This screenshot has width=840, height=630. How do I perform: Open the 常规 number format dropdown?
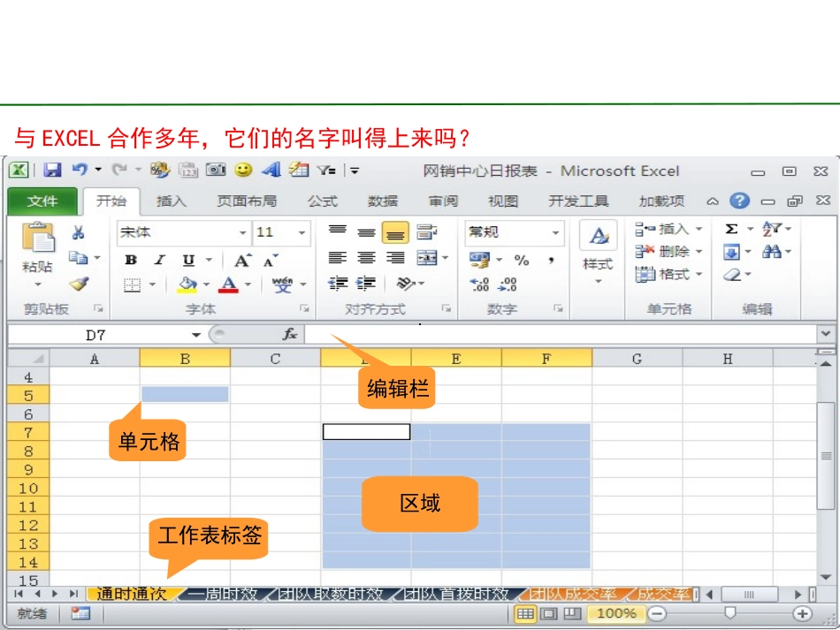[x=555, y=233]
